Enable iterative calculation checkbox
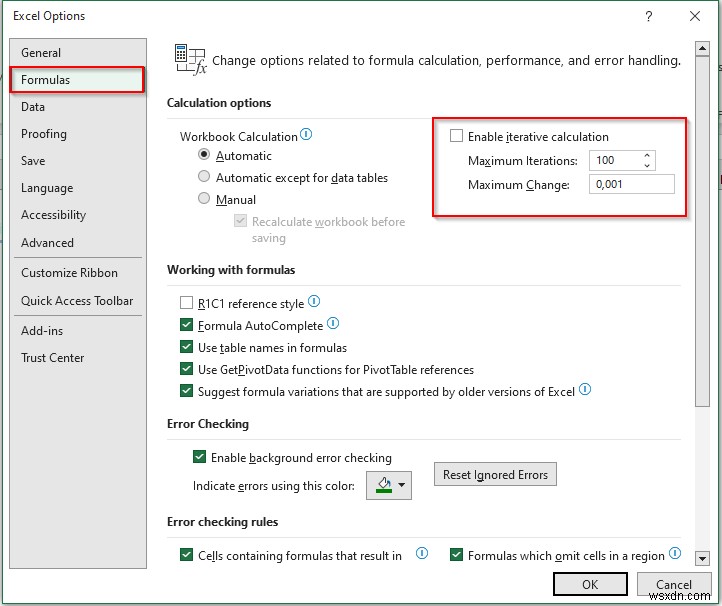Viewport: 722px width, 606px height. pos(456,136)
